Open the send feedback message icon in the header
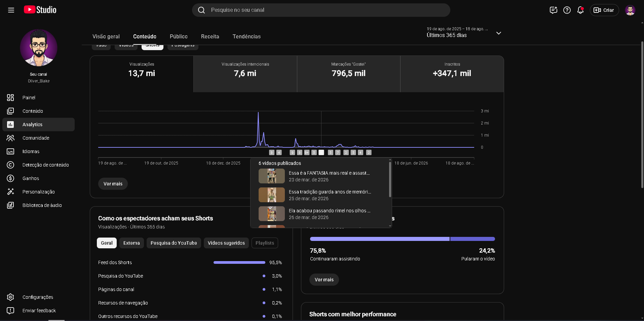The width and height of the screenshot is (644, 321). coord(554,10)
